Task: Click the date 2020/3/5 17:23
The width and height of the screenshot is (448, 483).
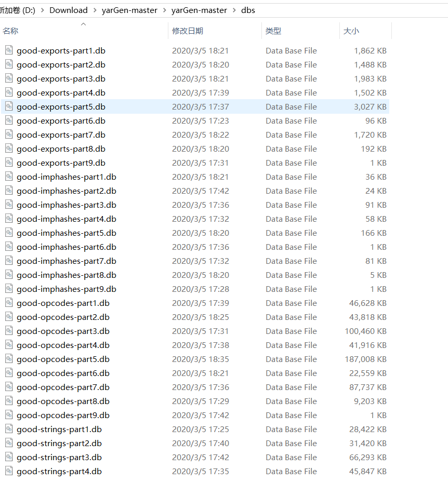Action: (x=201, y=120)
